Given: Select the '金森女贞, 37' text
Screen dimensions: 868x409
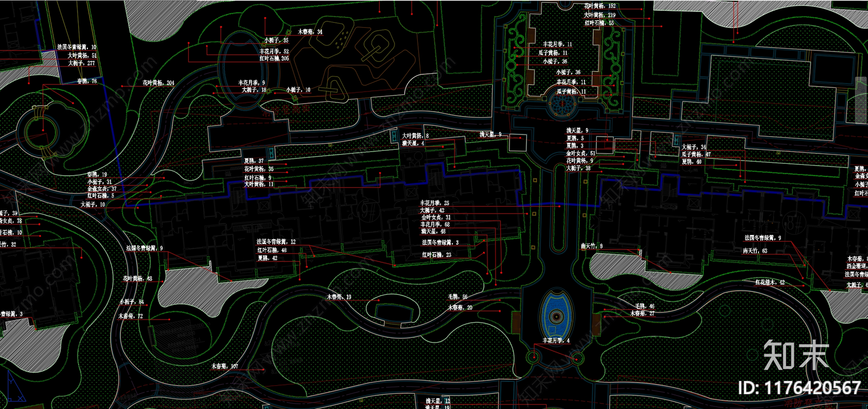Looking at the screenshot, I should click(x=102, y=189).
